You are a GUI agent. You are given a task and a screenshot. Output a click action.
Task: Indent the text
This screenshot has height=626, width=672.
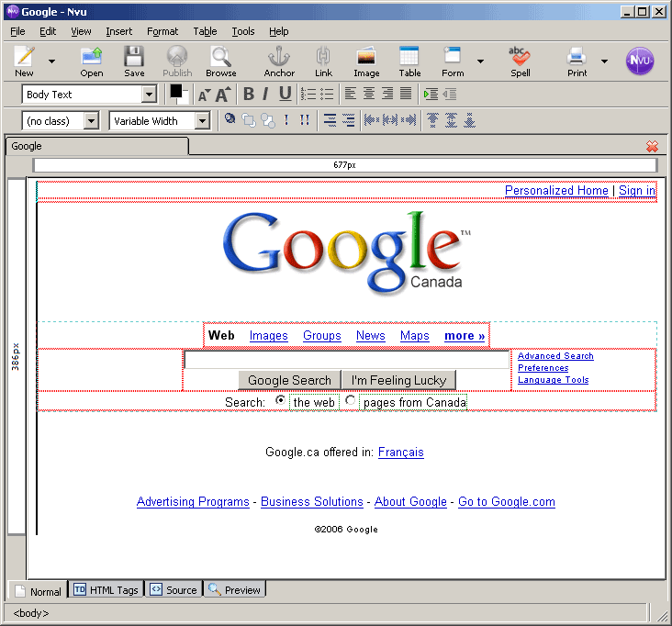(x=431, y=94)
